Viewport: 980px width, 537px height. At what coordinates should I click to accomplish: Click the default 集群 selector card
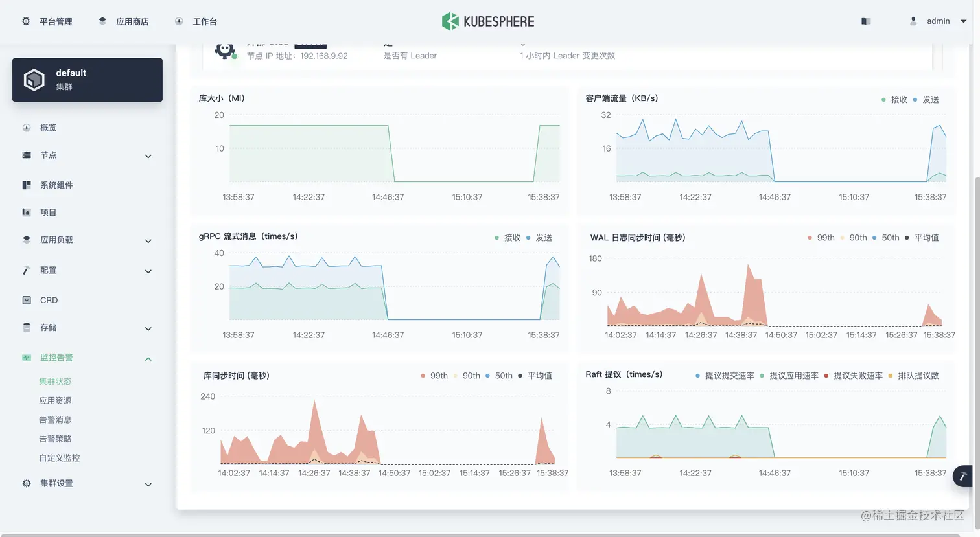(x=87, y=80)
